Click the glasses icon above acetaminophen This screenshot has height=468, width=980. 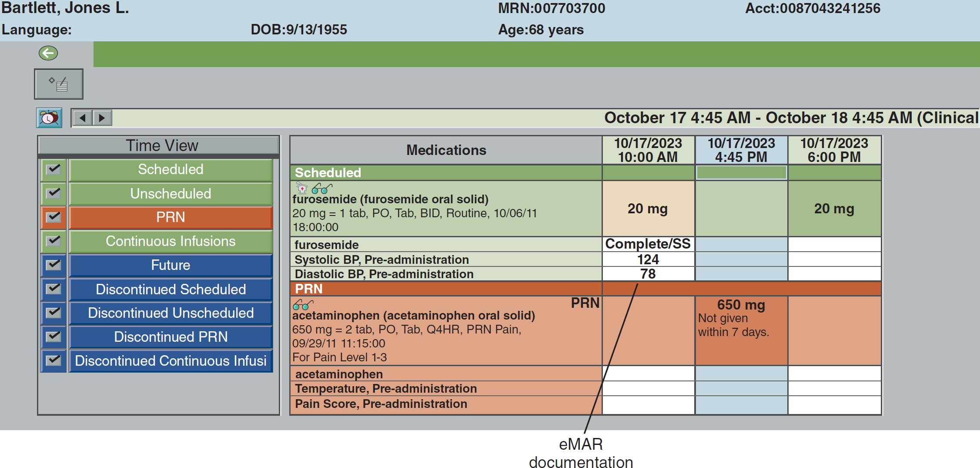coord(303,304)
